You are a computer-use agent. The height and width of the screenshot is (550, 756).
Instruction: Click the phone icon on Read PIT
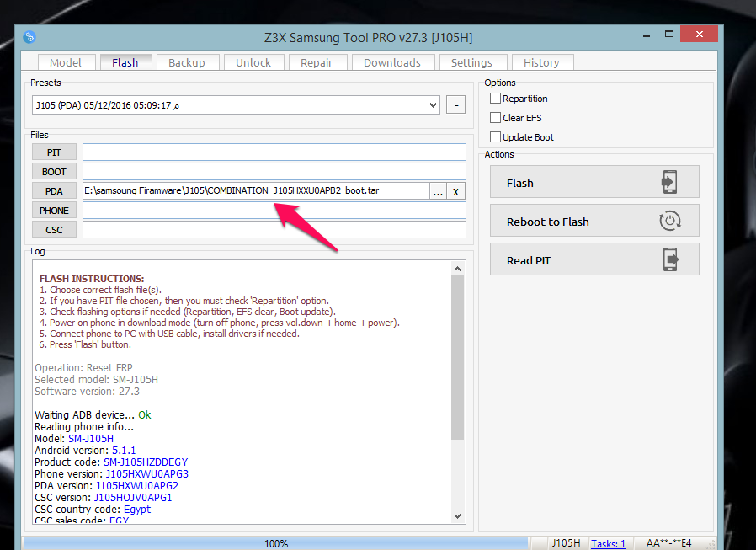tap(670, 259)
